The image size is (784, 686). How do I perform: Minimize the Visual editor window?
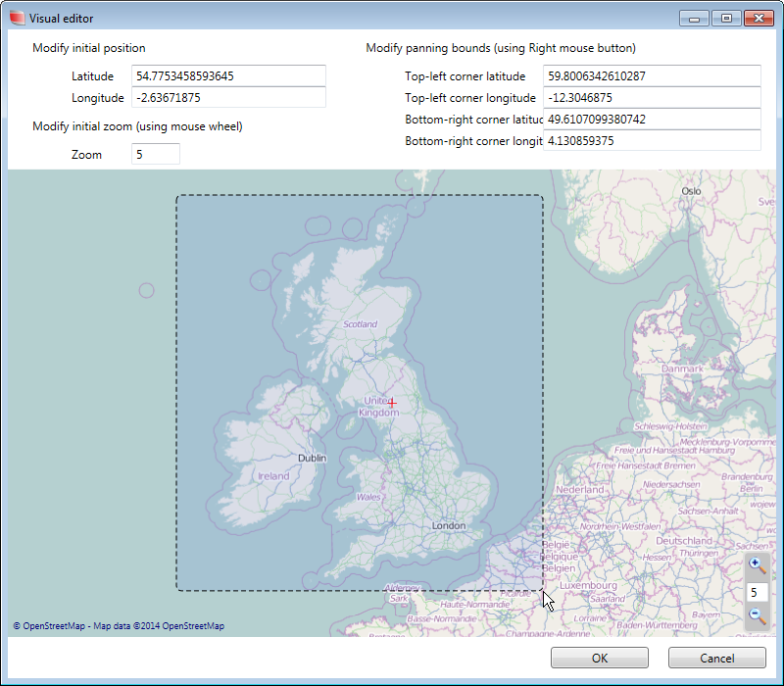tap(694, 19)
